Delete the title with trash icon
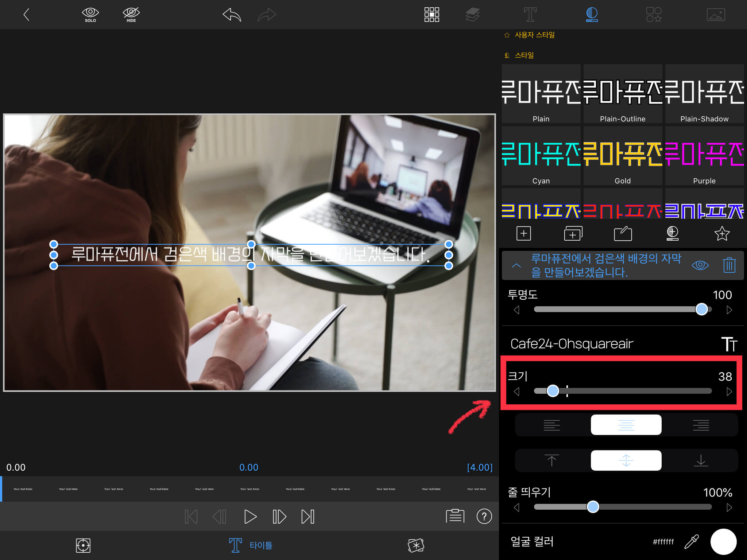 coord(729,265)
